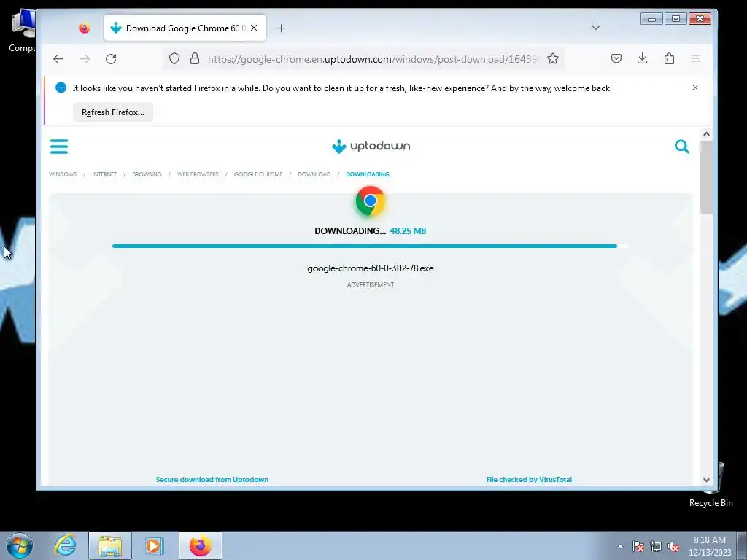
Task: Click the Firefox taskbar button
Action: pos(201,545)
